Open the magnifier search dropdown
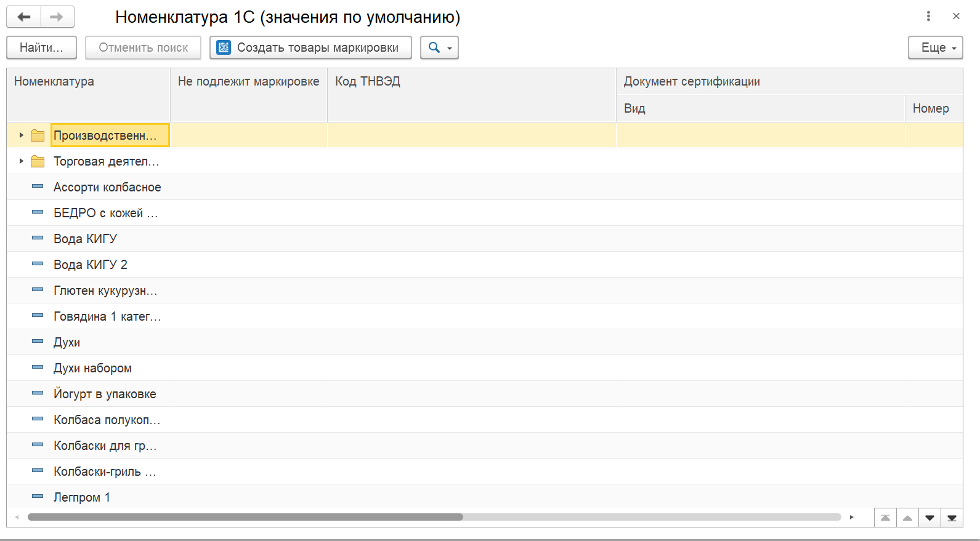The width and height of the screenshot is (980, 541). tap(439, 47)
